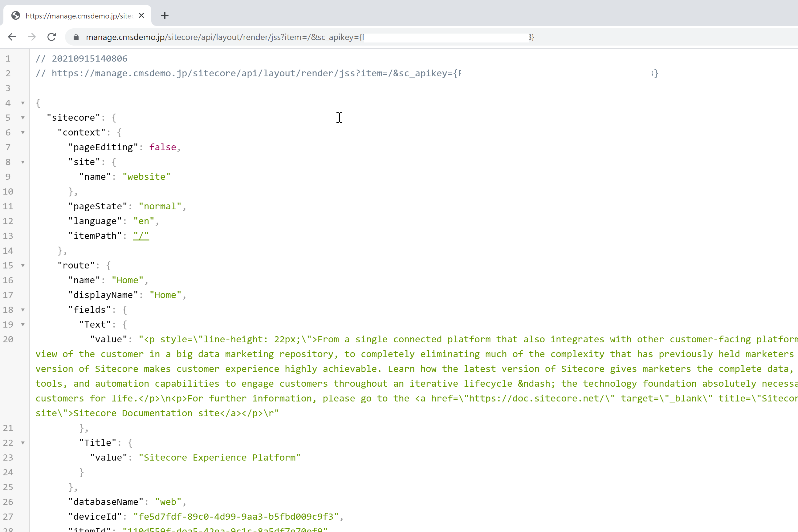
Task: Click line number 13 in gutter
Action: pos(8,236)
